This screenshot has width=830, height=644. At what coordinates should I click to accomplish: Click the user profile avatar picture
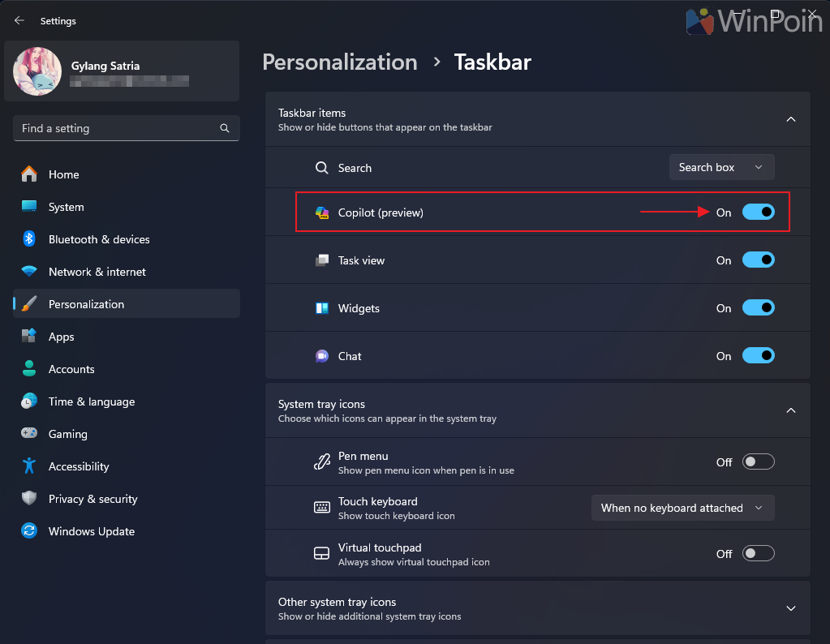click(37, 71)
